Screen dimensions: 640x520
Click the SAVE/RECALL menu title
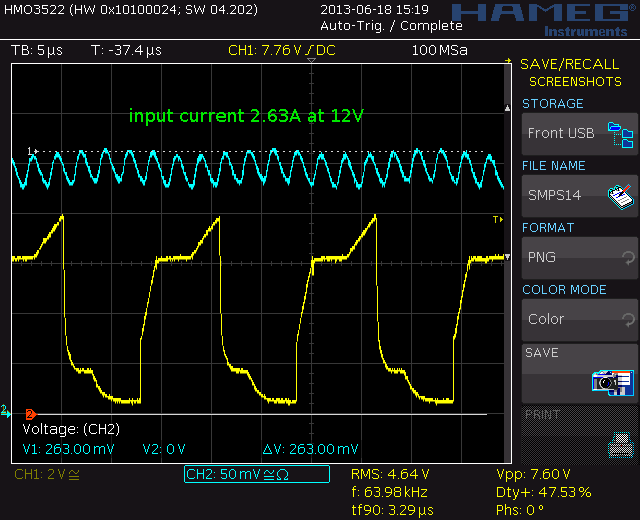point(569,64)
